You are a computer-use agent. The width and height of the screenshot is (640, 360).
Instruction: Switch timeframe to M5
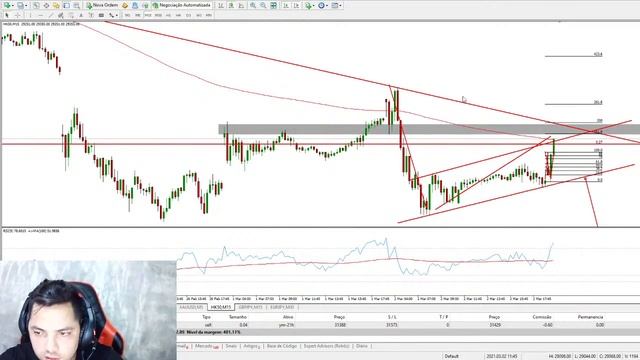[138, 15]
